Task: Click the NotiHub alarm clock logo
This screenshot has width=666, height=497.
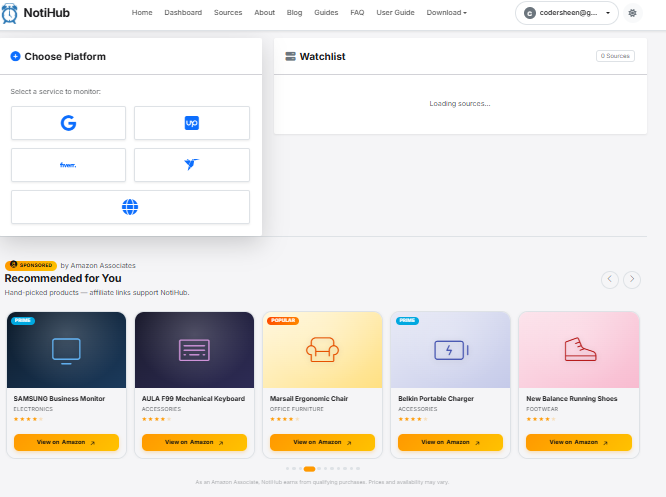Action: tap(9, 13)
